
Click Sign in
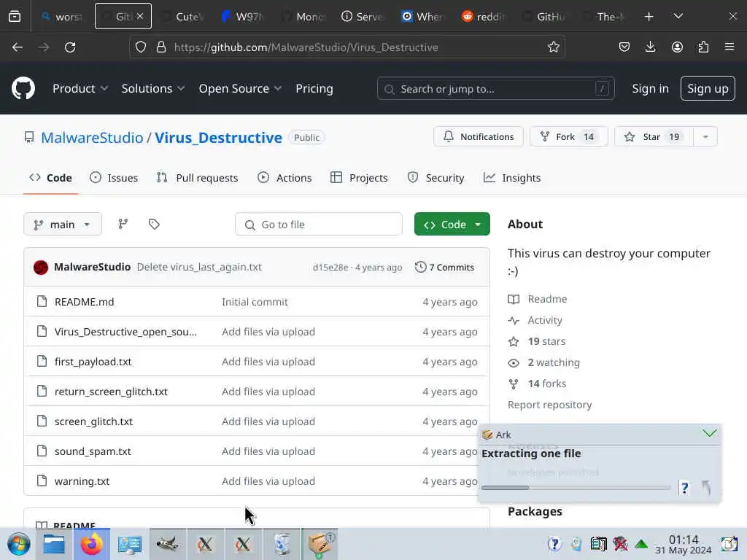pyautogui.click(x=650, y=88)
